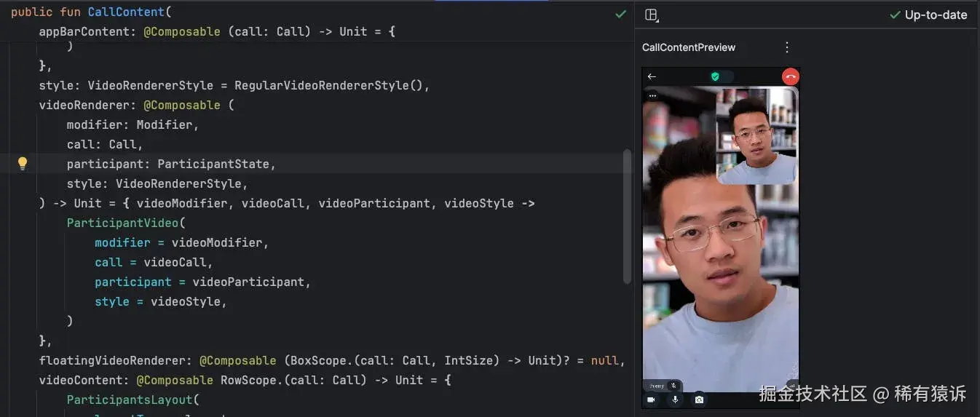Click the editor vertical scrollbar thumb
980x417 pixels.
(x=627, y=216)
